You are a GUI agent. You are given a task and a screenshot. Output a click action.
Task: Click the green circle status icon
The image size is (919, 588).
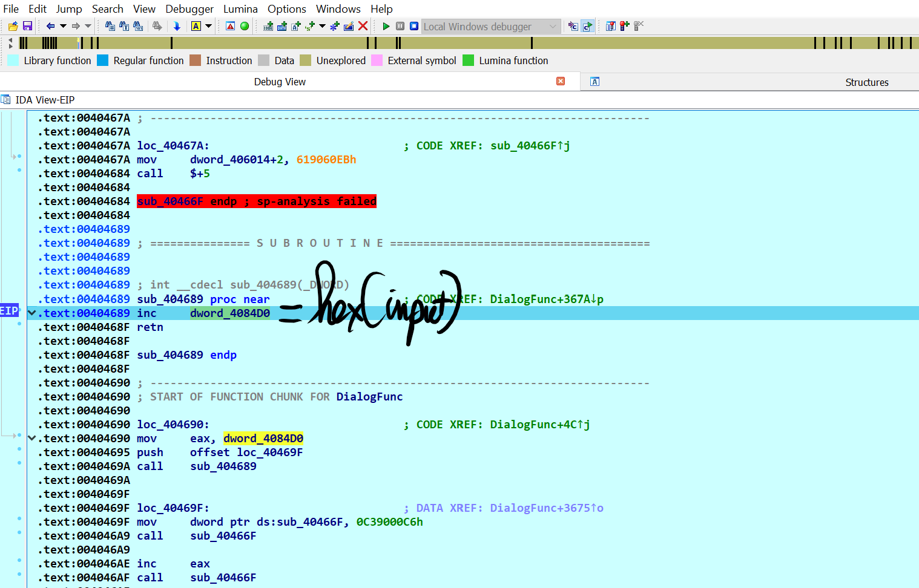(x=245, y=26)
